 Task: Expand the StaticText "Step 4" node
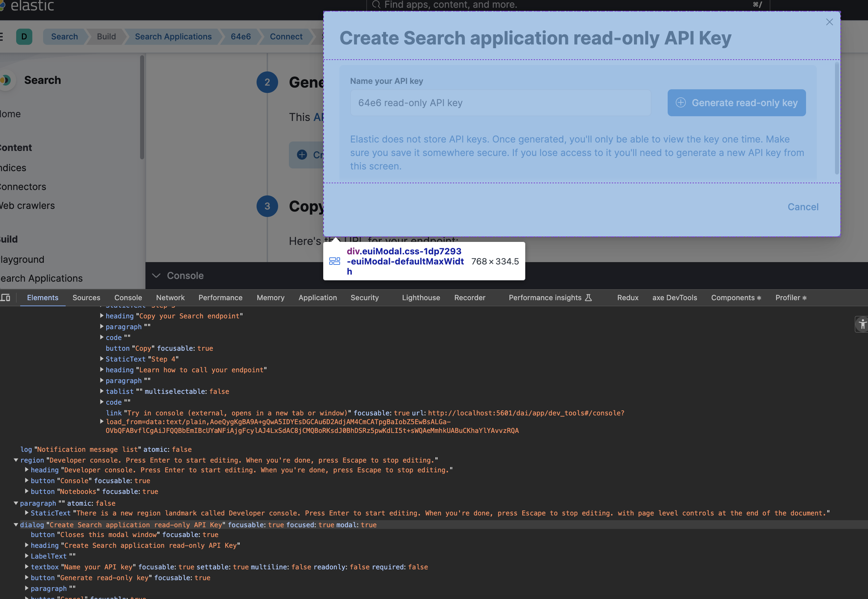102,359
